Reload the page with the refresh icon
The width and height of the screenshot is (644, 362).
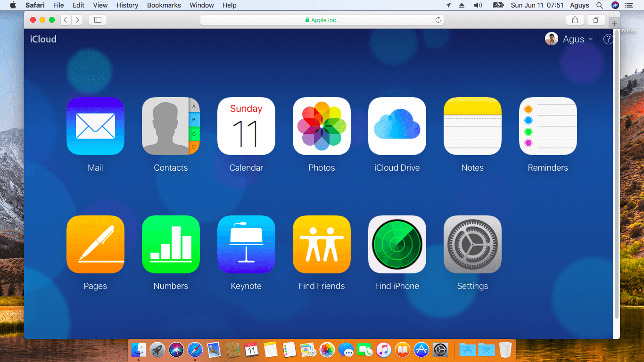(438, 20)
